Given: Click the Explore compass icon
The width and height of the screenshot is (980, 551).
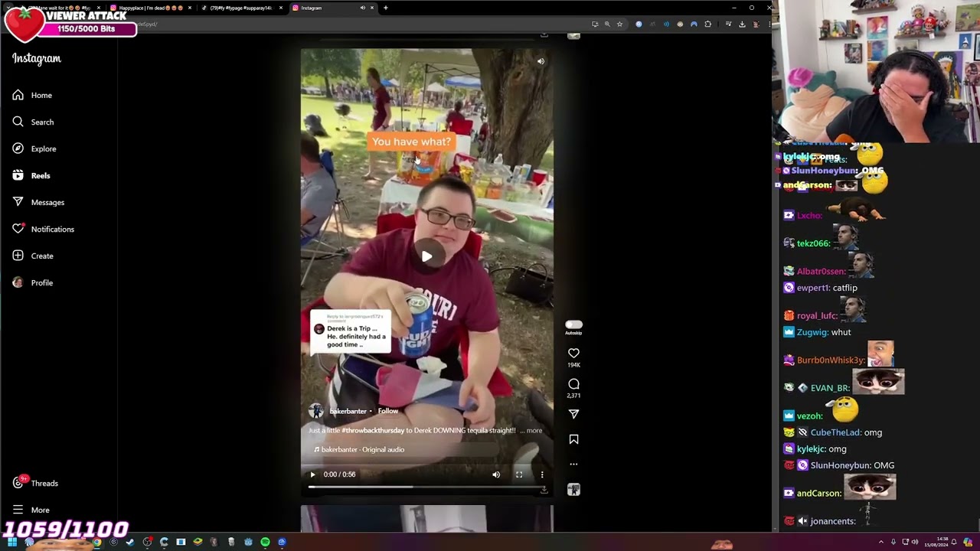Looking at the screenshot, I should point(18,148).
